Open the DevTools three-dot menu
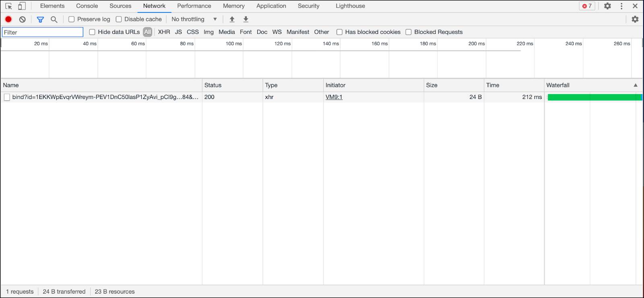Viewport: 644px width, 298px height. click(x=621, y=6)
